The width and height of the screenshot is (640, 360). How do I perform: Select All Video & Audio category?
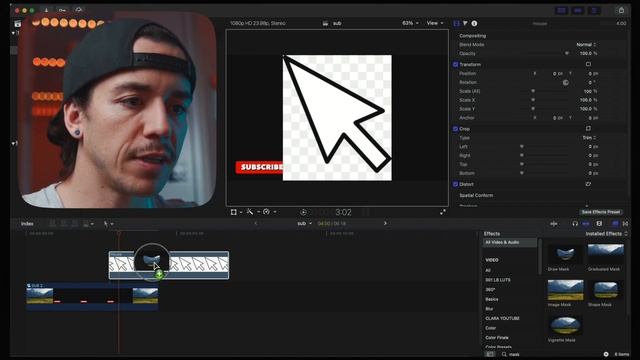pyautogui.click(x=510, y=242)
